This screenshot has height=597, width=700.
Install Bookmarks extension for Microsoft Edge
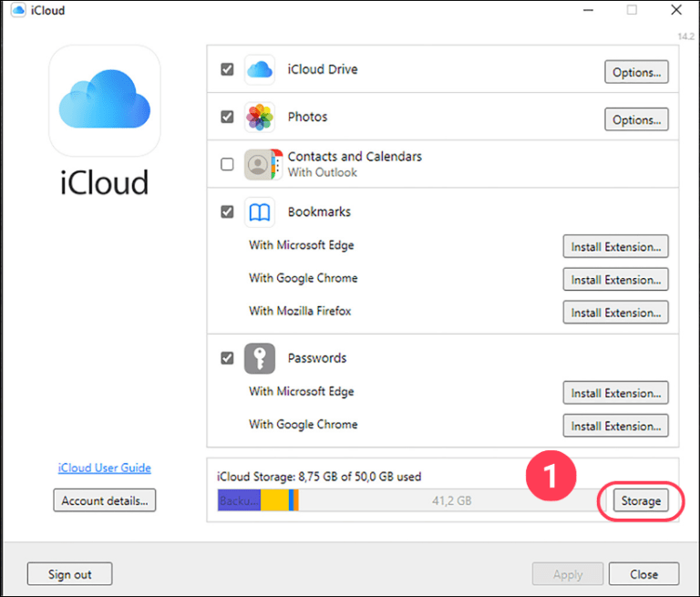click(615, 246)
